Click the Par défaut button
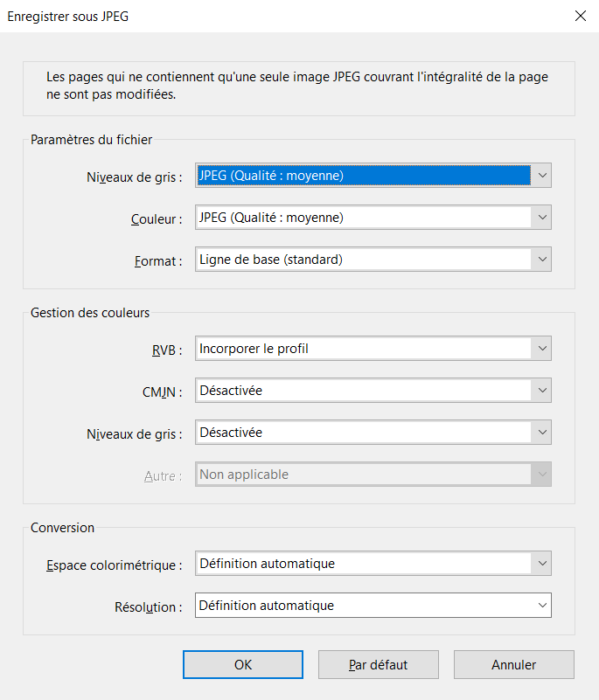This screenshot has height=700, width=599. [x=378, y=664]
